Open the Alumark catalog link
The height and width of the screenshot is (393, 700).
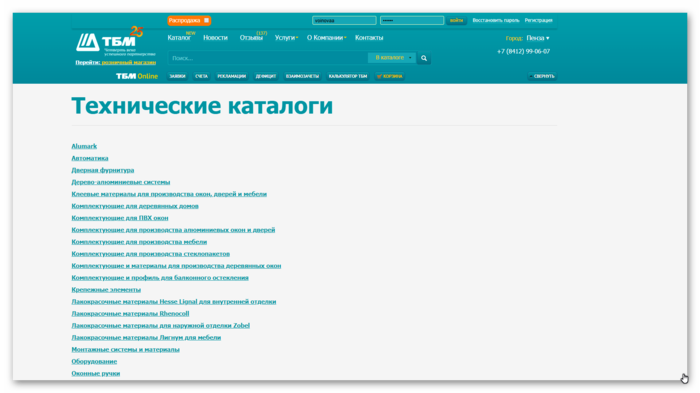[x=84, y=146]
